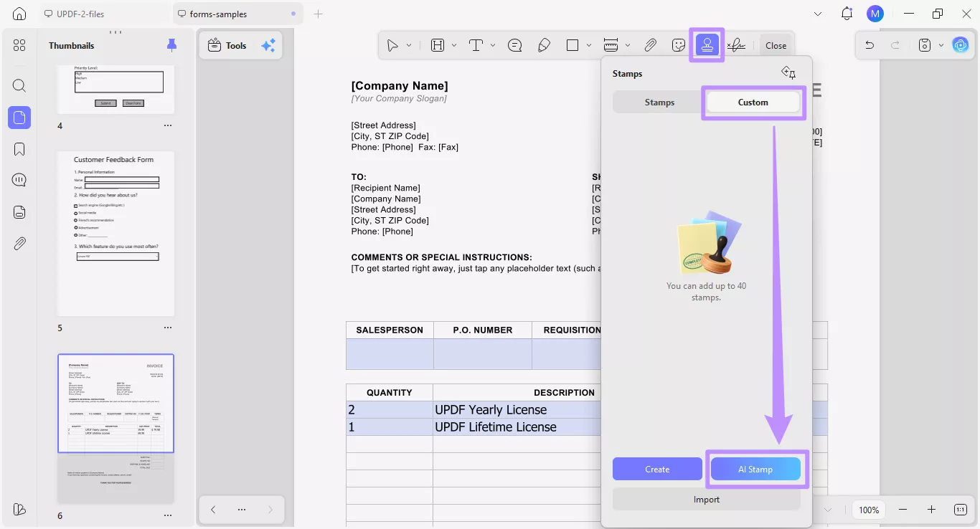The width and height of the screenshot is (980, 529).
Task: Open the Comment tool
Action: tap(515, 44)
